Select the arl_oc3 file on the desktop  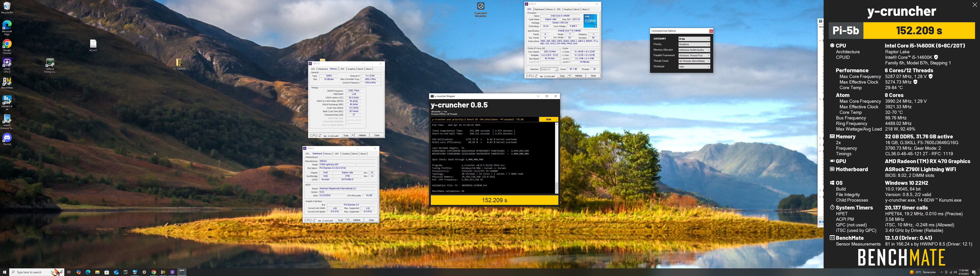93,45
